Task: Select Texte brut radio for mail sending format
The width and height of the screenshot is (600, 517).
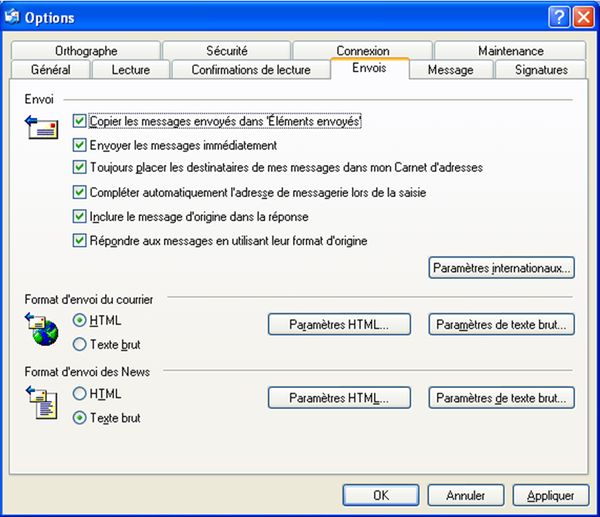Action: point(79,344)
